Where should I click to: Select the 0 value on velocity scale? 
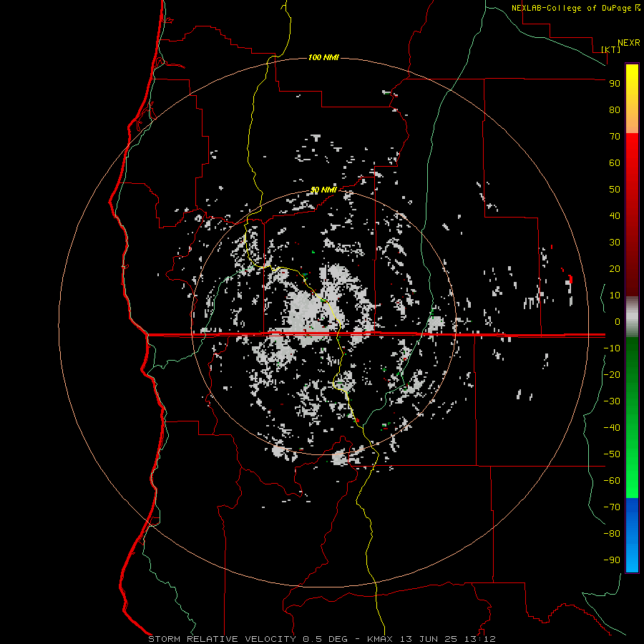click(x=618, y=322)
